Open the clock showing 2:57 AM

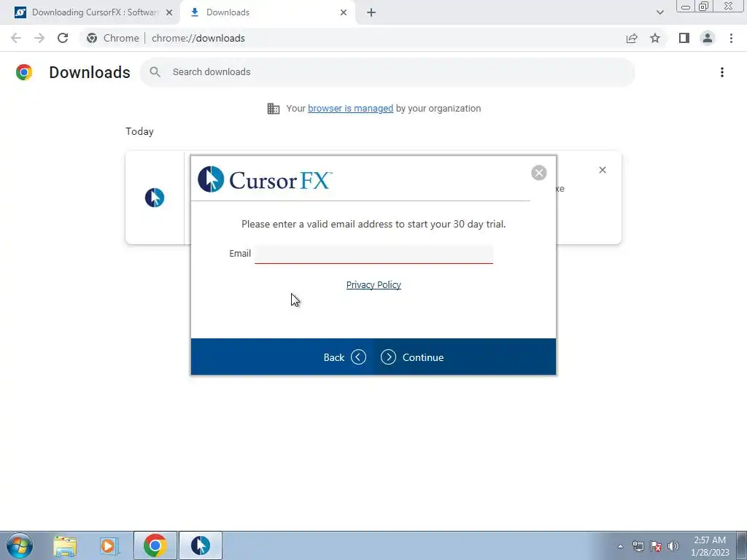[x=710, y=546]
